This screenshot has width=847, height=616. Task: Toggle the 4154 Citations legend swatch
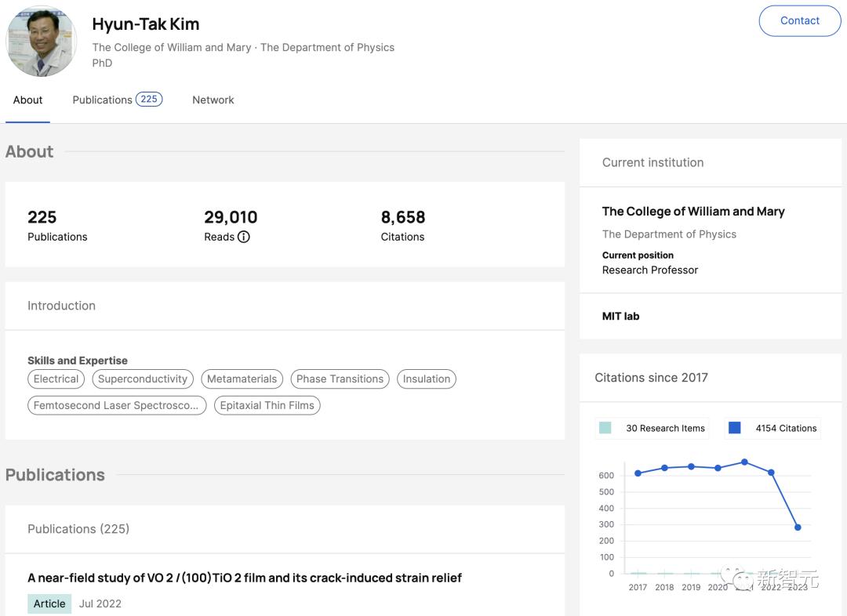pyautogui.click(x=735, y=428)
